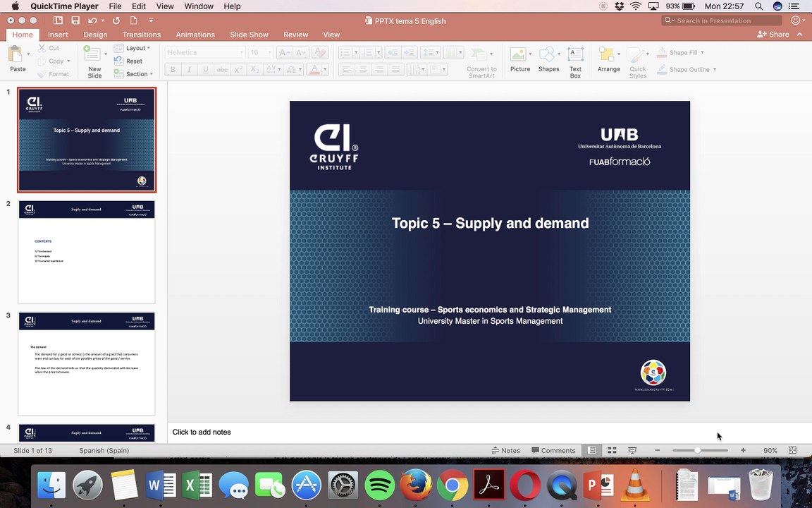Open the New Slide dropdown arrow
This screenshot has width=812, height=508.
pyautogui.click(x=106, y=54)
